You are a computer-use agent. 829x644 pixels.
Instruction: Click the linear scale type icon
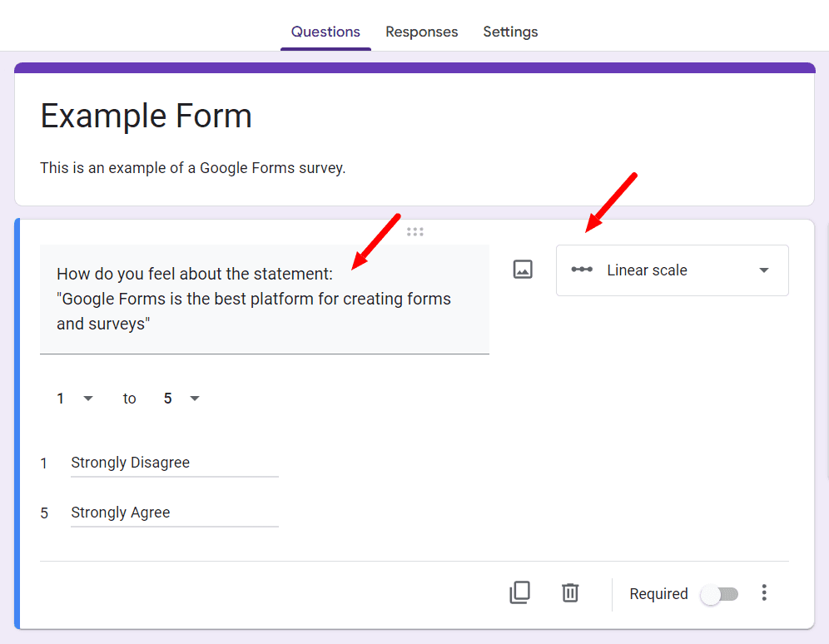pyautogui.click(x=582, y=270)
